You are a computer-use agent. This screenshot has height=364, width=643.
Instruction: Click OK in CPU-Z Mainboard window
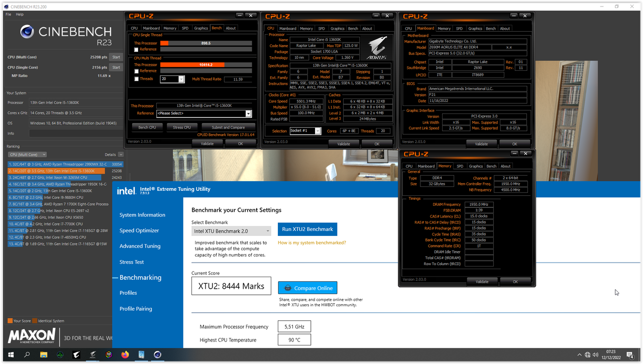pos(515,144)
